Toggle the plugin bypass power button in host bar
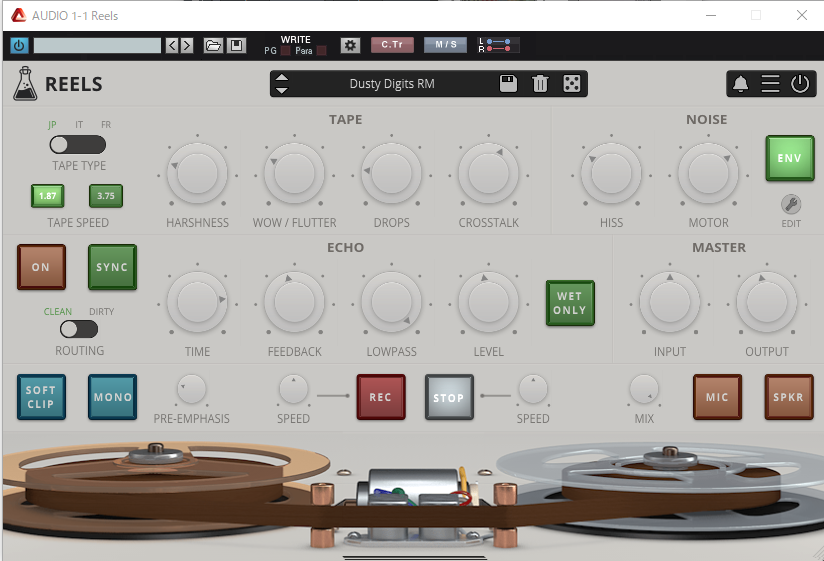The image size is (824, 561). 19,46
